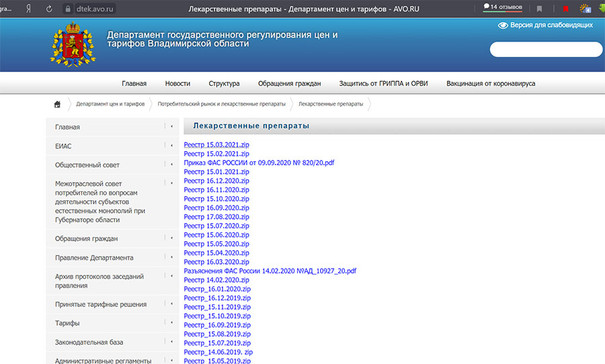Click breadcrumb Департамент цен и тарифов
Image resolution: width=605 pixels, height=364 pixels.
point(110,104)
